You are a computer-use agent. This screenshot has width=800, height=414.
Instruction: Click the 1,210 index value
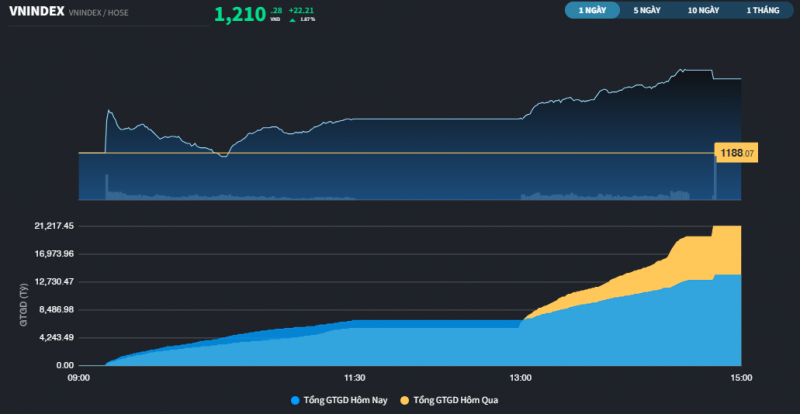point(239,14)
